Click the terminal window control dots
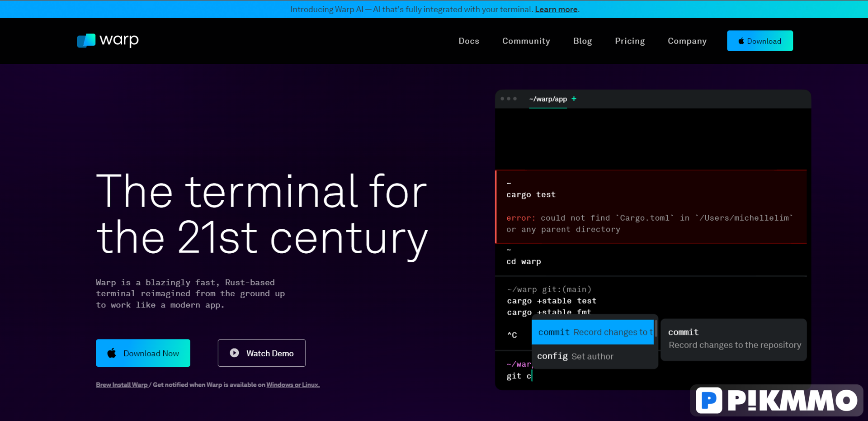This screenshot has height=421, width=868. point(509,99)
